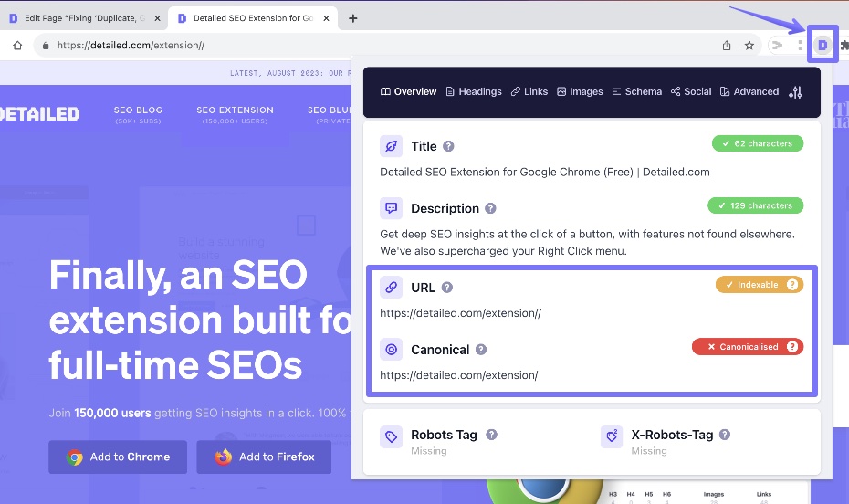Click the help icon next to Title

coord(448,146)
